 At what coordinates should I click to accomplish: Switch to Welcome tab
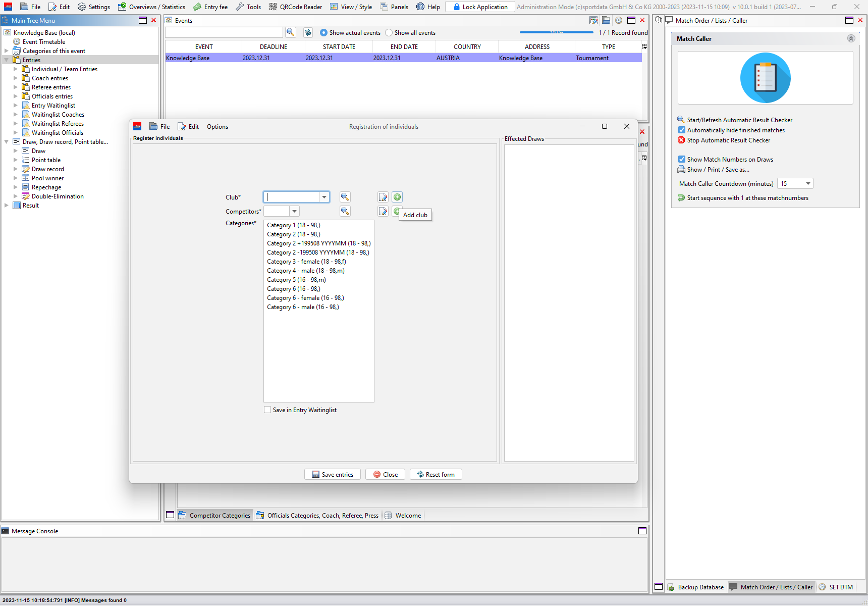point(403,515)
